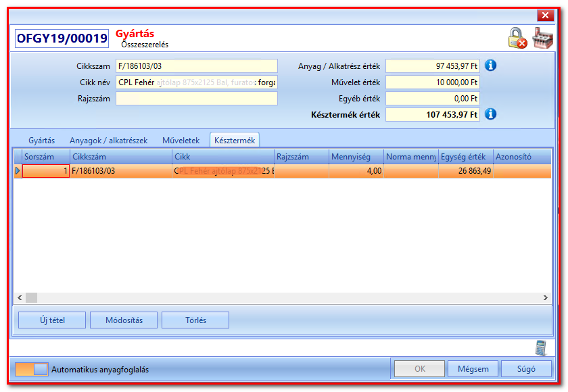Switch to the Gyártás tab
568x392 pixels.
click(x=42, y=141)
